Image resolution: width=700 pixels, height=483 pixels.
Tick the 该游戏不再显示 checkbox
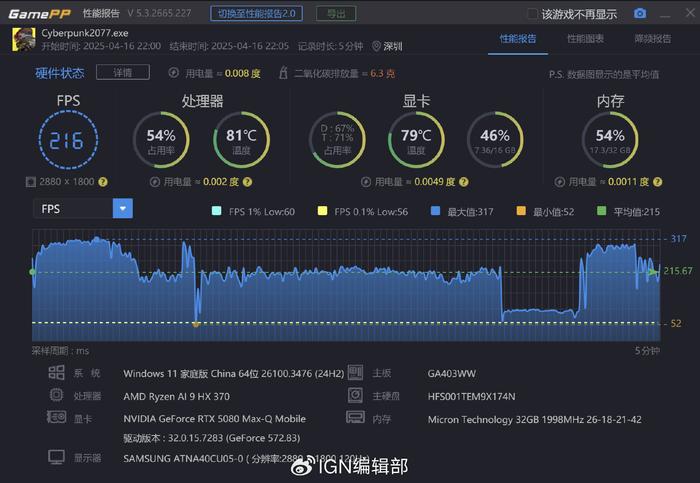[x=532, y=14]
